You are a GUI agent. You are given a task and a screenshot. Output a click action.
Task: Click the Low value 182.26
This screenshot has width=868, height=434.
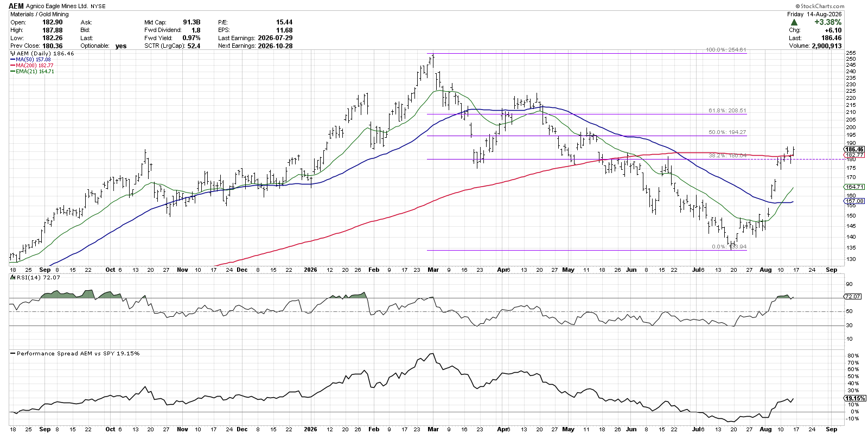pos(53,38)
